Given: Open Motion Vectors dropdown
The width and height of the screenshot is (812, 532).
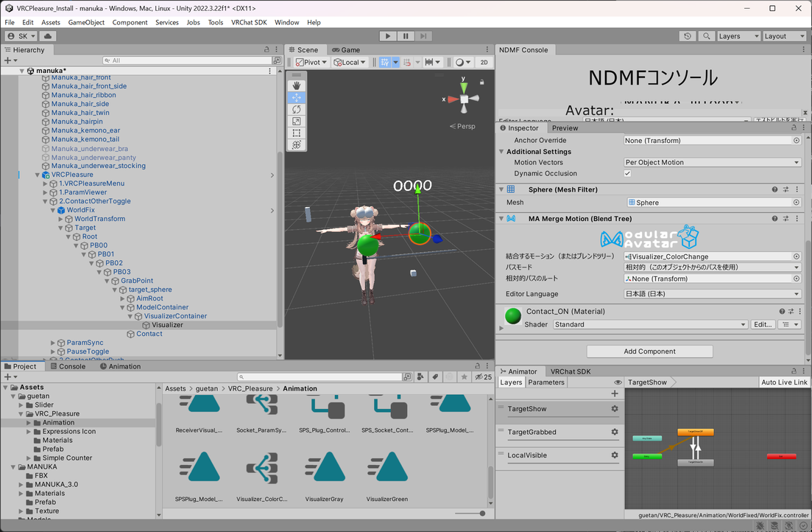Looking at the screenshot, I should [x=712, y=162].
